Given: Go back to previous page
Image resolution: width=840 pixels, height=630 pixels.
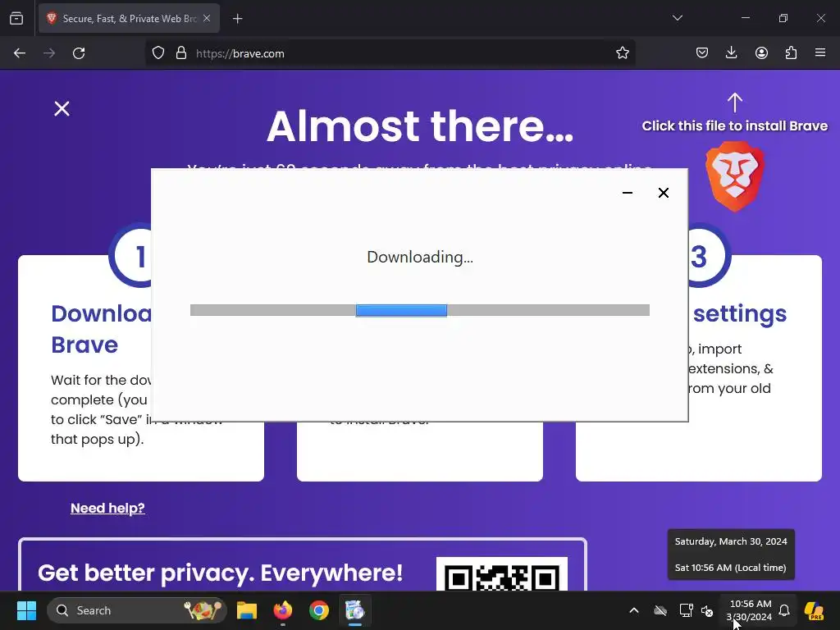Looking at the screenshot, I should 20,53.
